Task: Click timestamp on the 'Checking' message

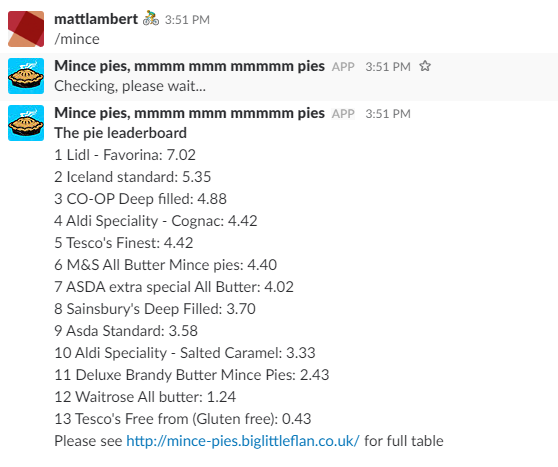Action: coord(388,67)
